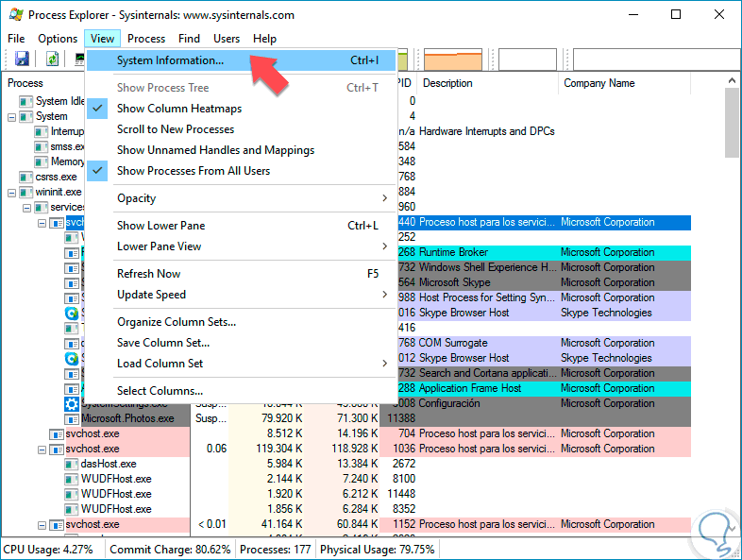Click the Skype icon in the 016 Skype Browser Host row
Image resolution: width=742 pixels, height=560 pixels.
click(x=72, y=313)
